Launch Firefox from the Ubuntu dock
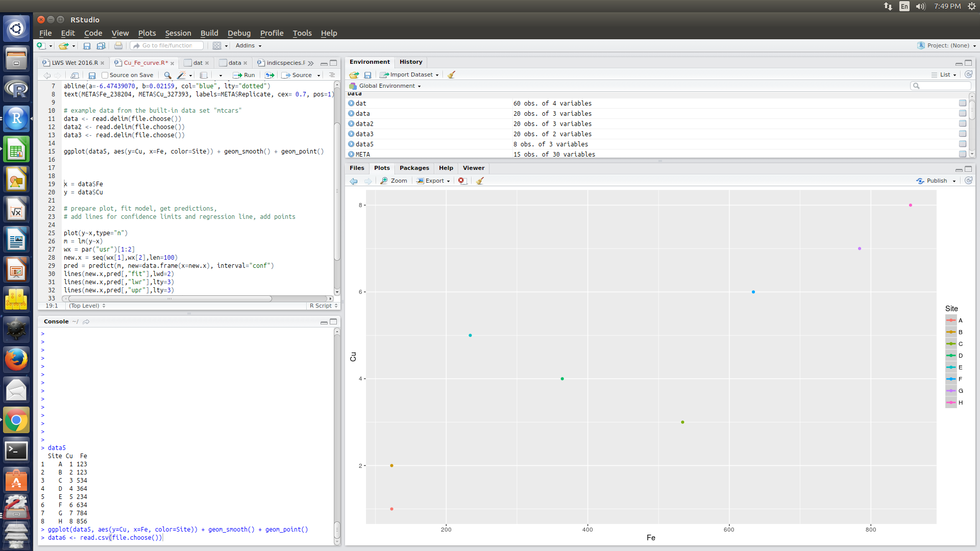This screenshot has height=551, width=980. point(16,360)
